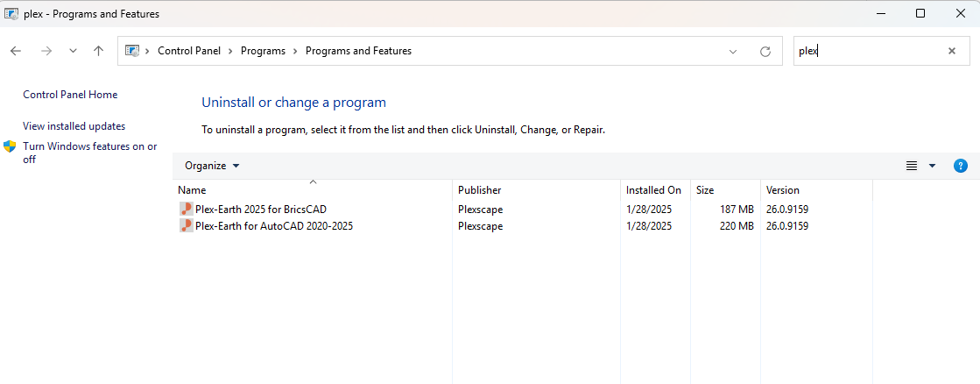Click the 187 MB size value
This screenshot has width=980, height=384.
pos(737,210)
